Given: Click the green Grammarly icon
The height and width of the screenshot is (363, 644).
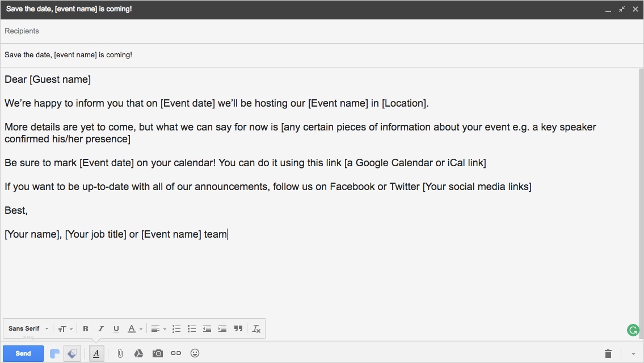Looking at the screenshot, I should tap(633, 330).
